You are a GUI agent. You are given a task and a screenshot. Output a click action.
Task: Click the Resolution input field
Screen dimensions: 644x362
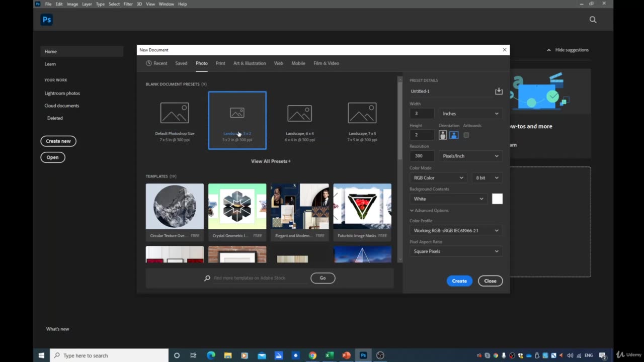422,156
